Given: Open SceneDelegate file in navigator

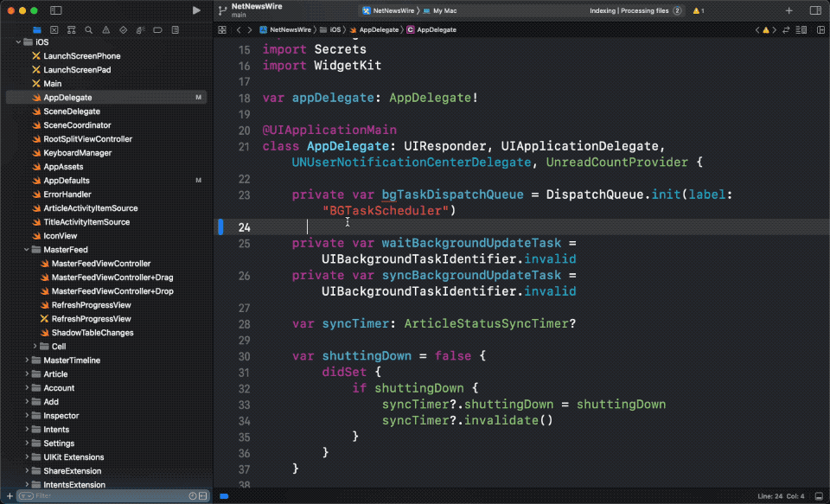Looking at the screenshot, I should click(72, 112).
